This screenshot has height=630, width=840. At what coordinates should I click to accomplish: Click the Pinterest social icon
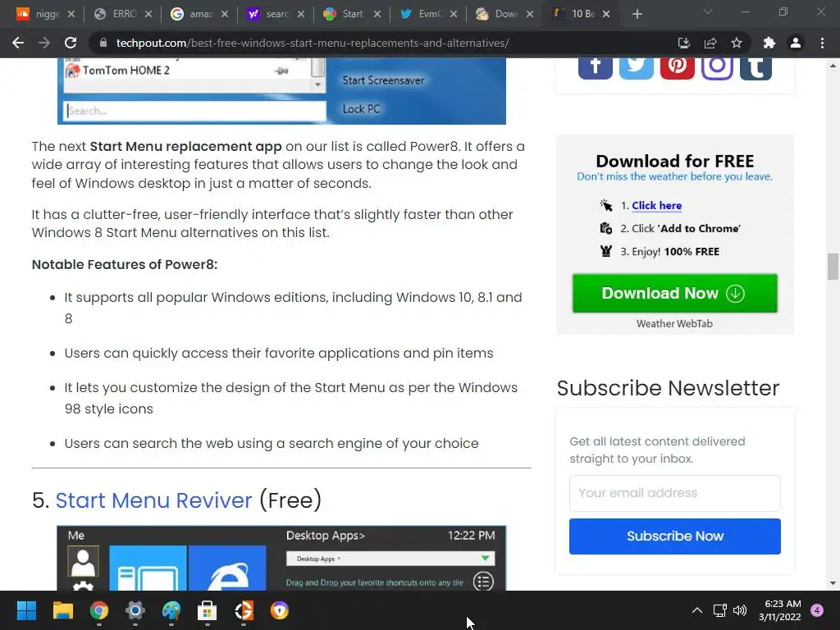(x=677, y=67)
